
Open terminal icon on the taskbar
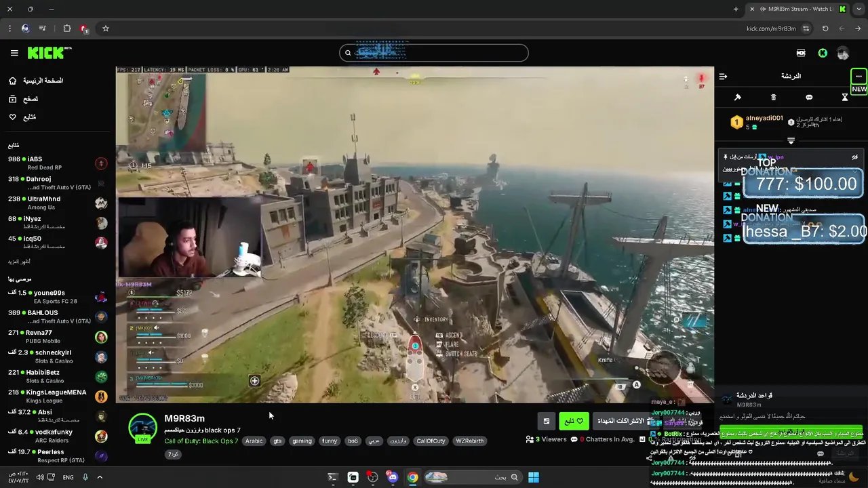(x=332, y=477)
